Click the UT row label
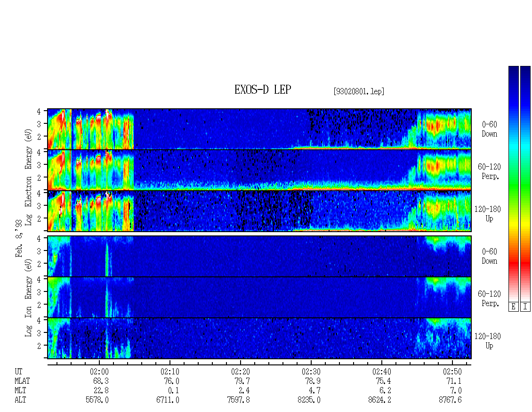The height and width of the screenshot is (412, 532). tap(18, 372)
